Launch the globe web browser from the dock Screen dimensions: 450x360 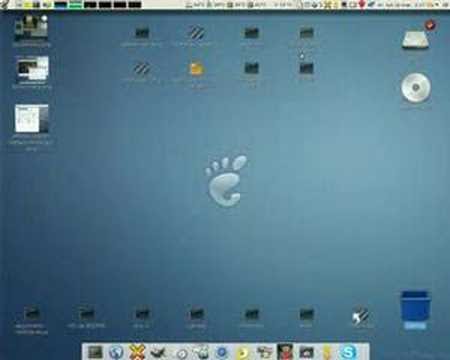coord(116,352)
